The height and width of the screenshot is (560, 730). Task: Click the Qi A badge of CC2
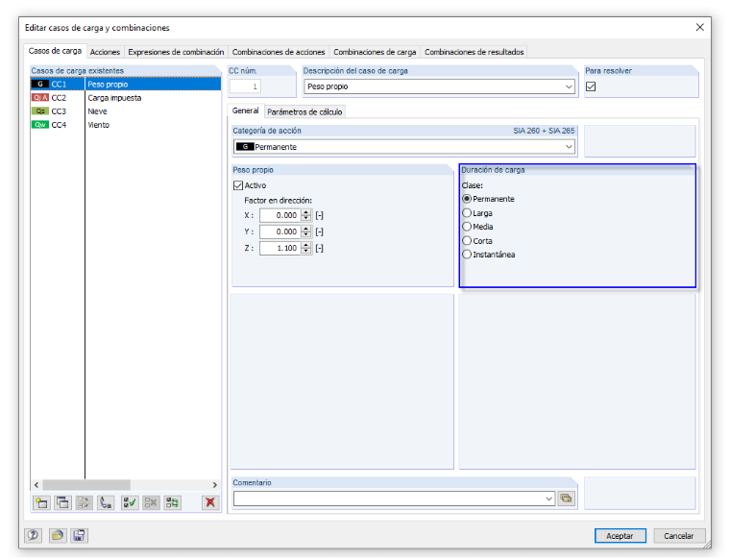[40, 98]
